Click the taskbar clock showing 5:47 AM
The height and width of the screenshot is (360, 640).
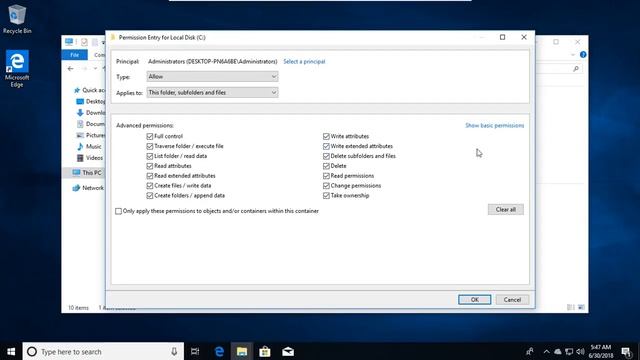pos(601,351)
